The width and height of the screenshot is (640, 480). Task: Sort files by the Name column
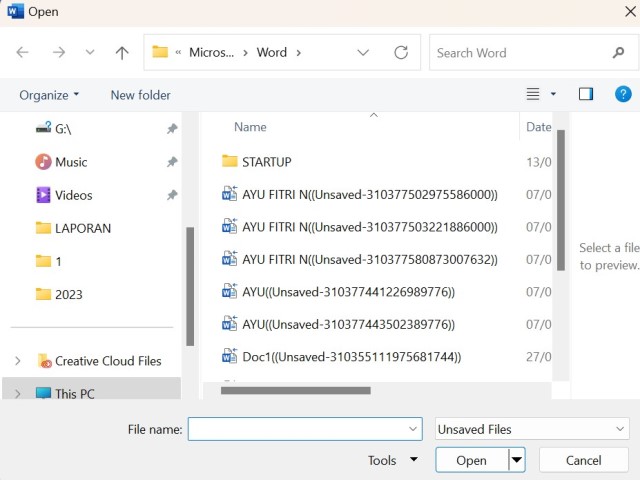(250, 127)
